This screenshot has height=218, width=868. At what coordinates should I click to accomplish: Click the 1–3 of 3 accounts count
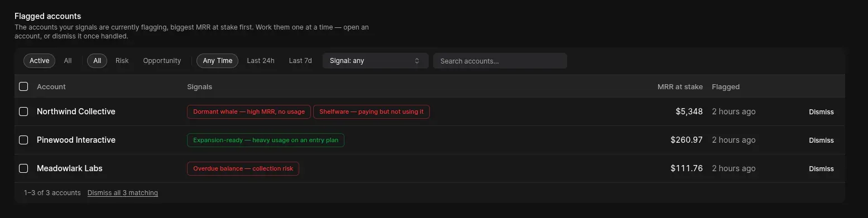click(x=52, y=193)
